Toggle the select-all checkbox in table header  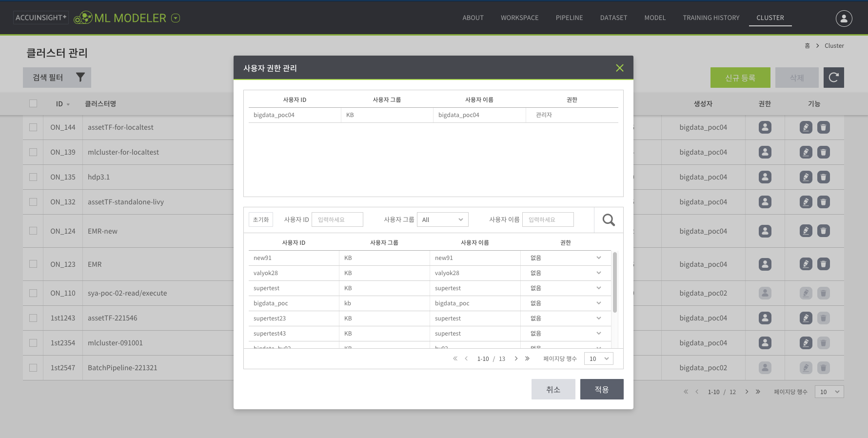[33, 103]
